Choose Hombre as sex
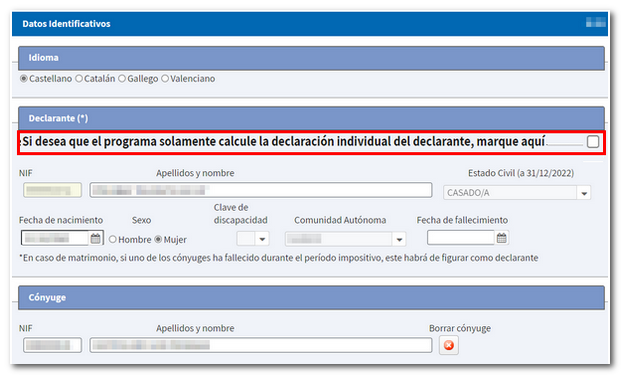This screenshot has height=375, width=621. pyautogui.click(x=112, y=239)
